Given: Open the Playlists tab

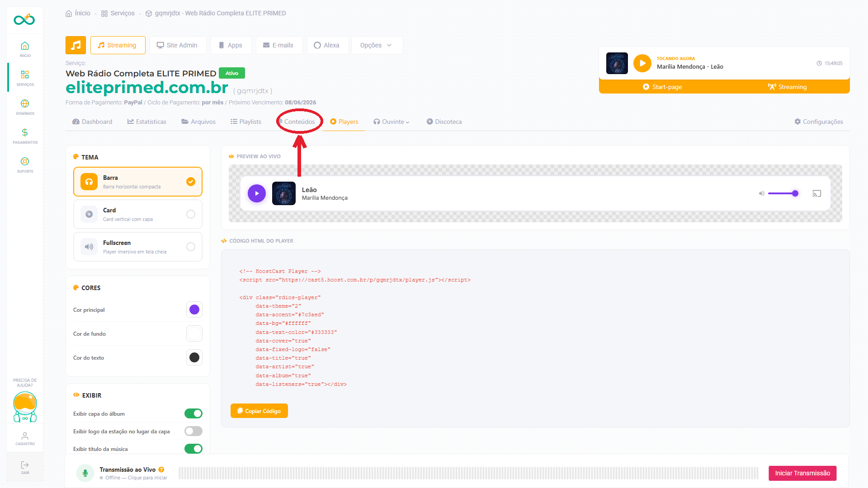Looking at the screenshot, I should click(x=246, y=122).
